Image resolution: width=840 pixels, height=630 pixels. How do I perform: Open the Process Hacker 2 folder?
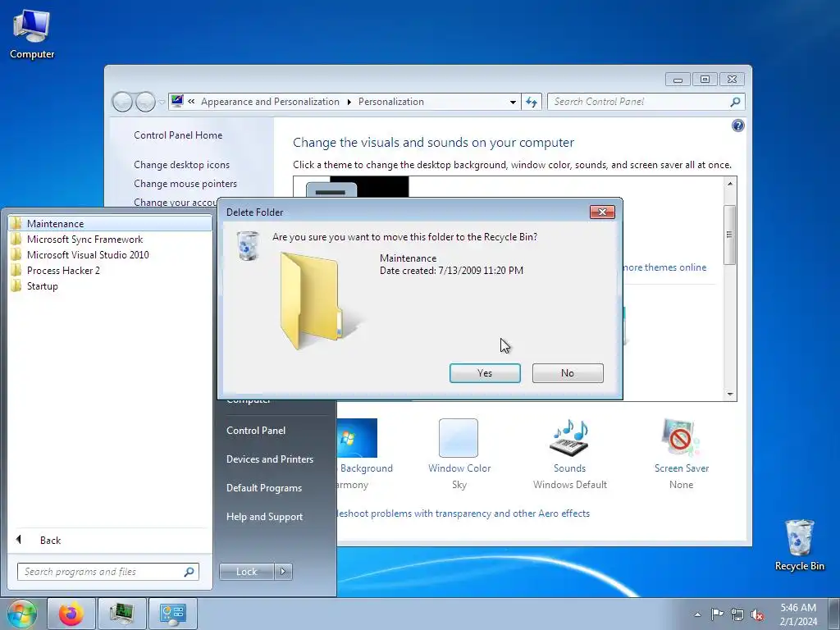click(x=110, y=270)
